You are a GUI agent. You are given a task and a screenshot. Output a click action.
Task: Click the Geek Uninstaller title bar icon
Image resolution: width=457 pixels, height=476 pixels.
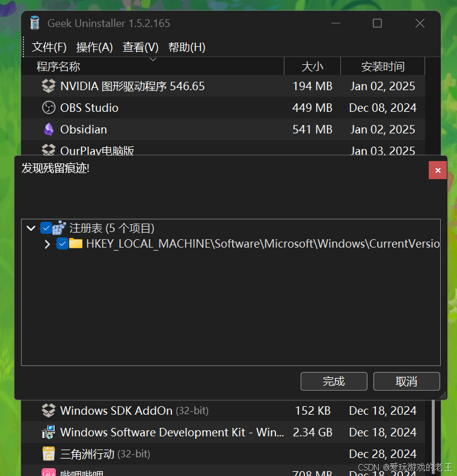click(x=35, y=23)
